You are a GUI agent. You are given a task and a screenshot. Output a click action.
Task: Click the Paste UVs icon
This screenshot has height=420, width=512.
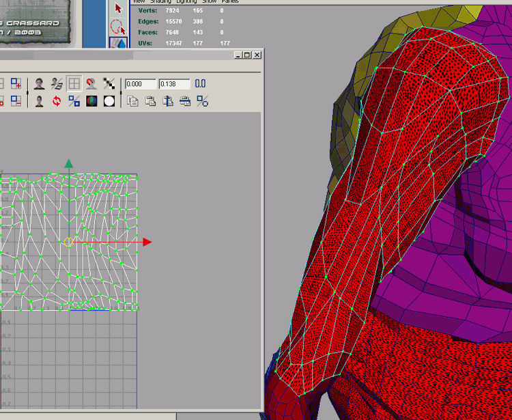[x=150, y=101]
